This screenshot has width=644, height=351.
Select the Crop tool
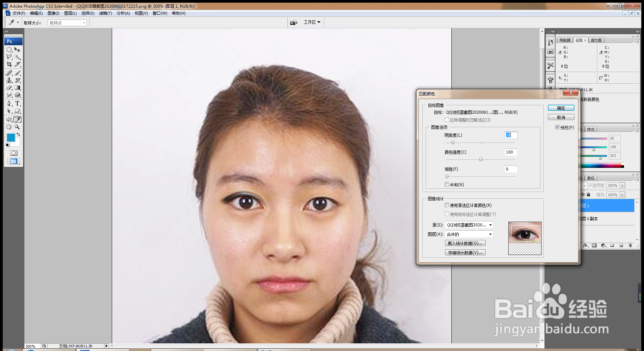point(9,64)
